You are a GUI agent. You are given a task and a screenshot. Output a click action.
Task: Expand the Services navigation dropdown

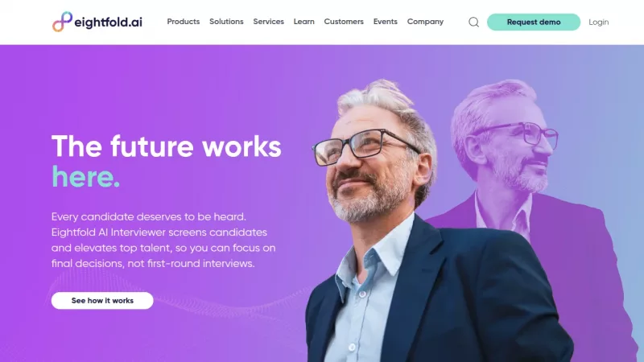pos(268,22)
